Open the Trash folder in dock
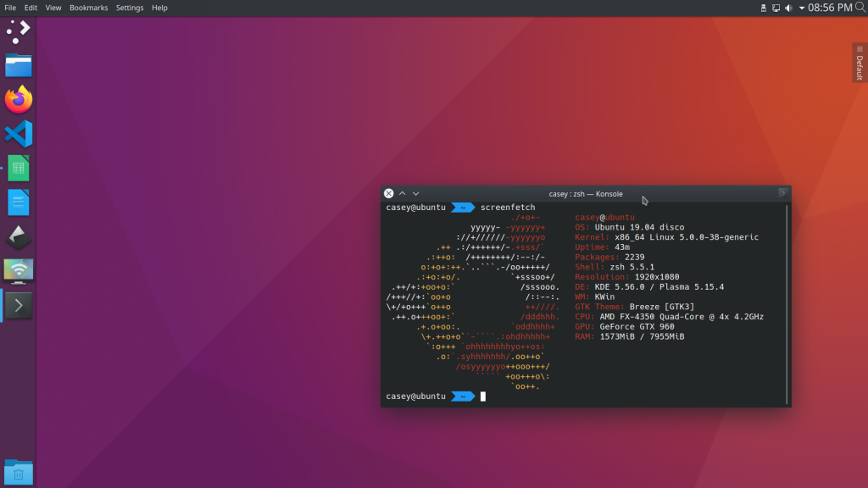868x488 pixels. click(18, 471)
